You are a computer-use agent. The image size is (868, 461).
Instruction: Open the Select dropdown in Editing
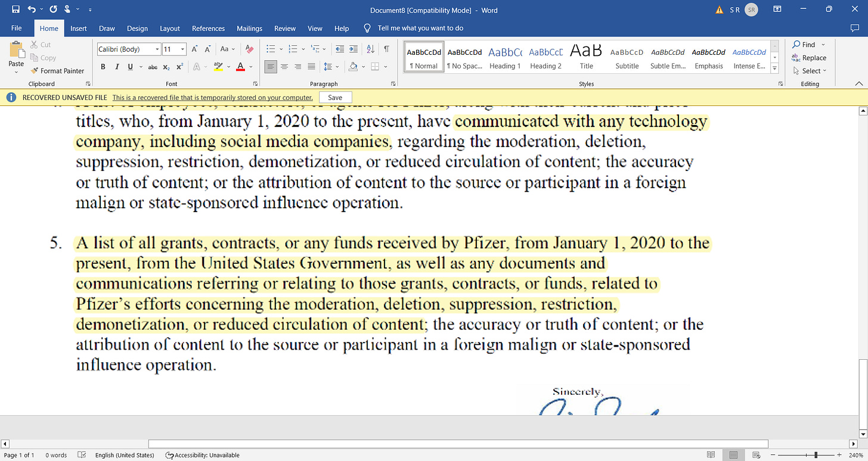pyautogui.click(x=810, y=71)
